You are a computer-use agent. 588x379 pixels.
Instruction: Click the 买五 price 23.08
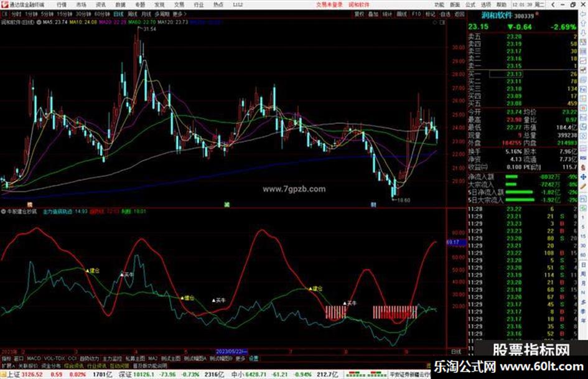[514, 103]
